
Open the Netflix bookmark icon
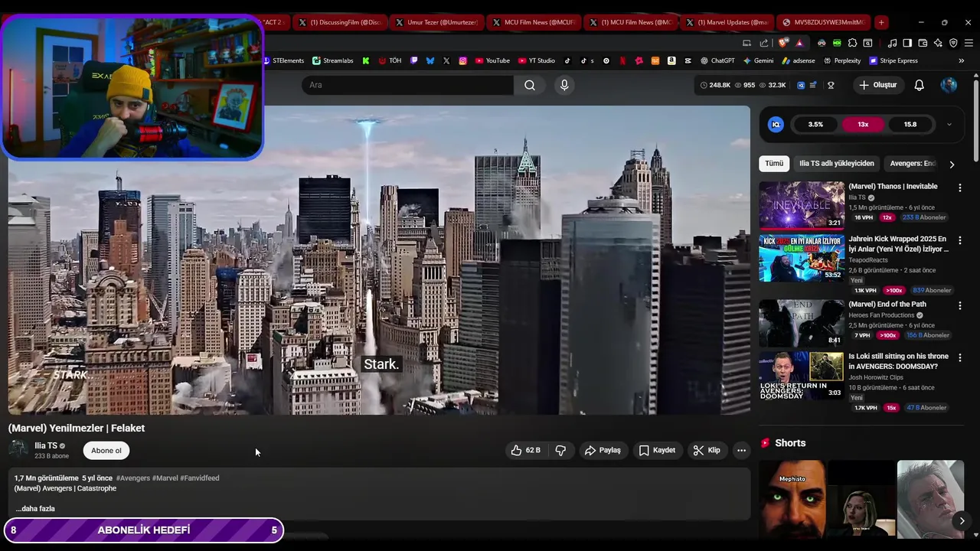click(x=622, y=60)
